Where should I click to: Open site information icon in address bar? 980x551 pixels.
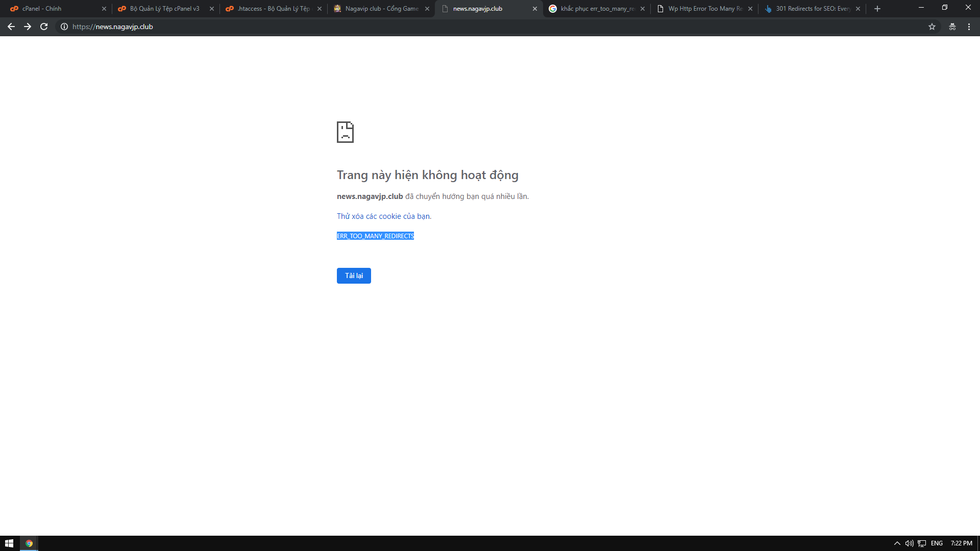pyautogui.click(x=64, y=27)
